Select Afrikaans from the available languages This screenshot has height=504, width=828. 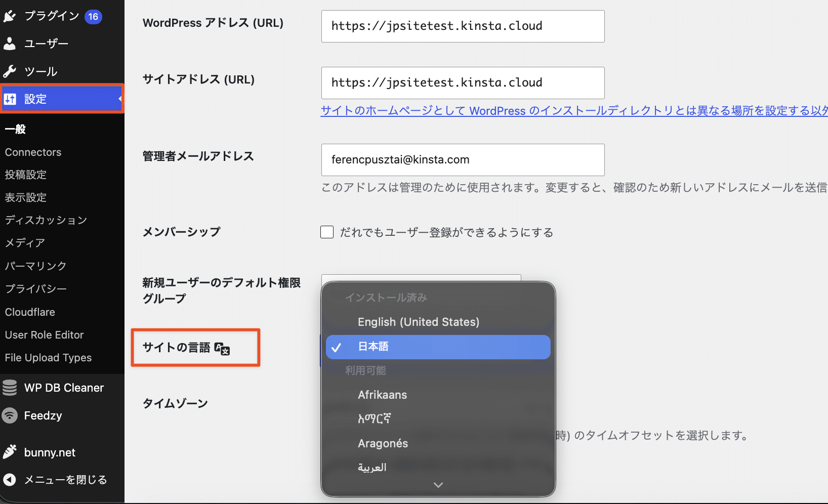click(383, 395)
